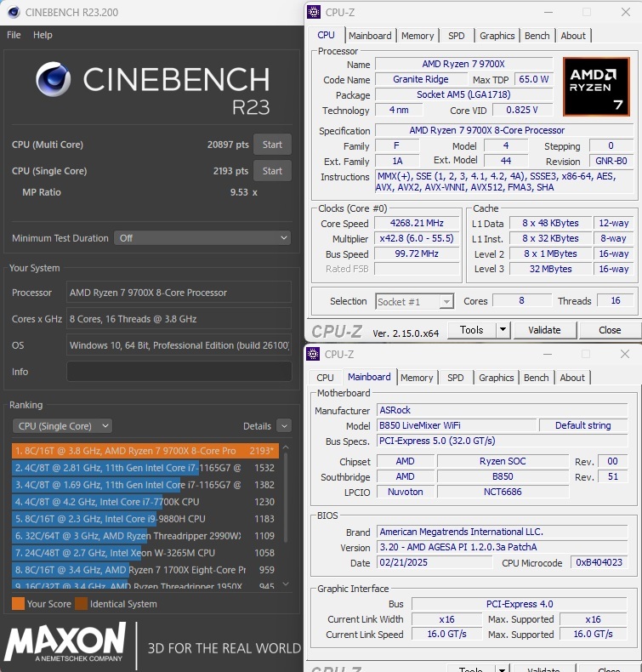642x672 pixels.
Task: Select ranking row 8 Ryzen 7 1700X
Action: 145,570
